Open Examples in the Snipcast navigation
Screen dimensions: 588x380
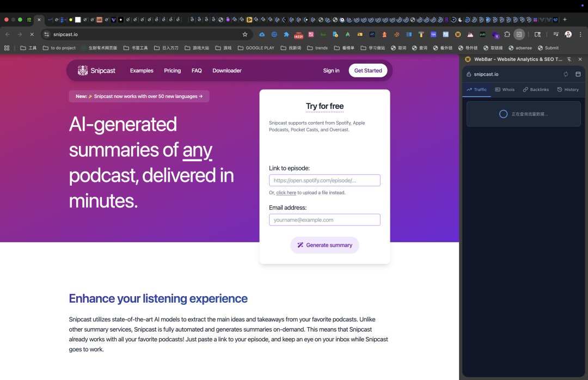click(x=142, y=71)
